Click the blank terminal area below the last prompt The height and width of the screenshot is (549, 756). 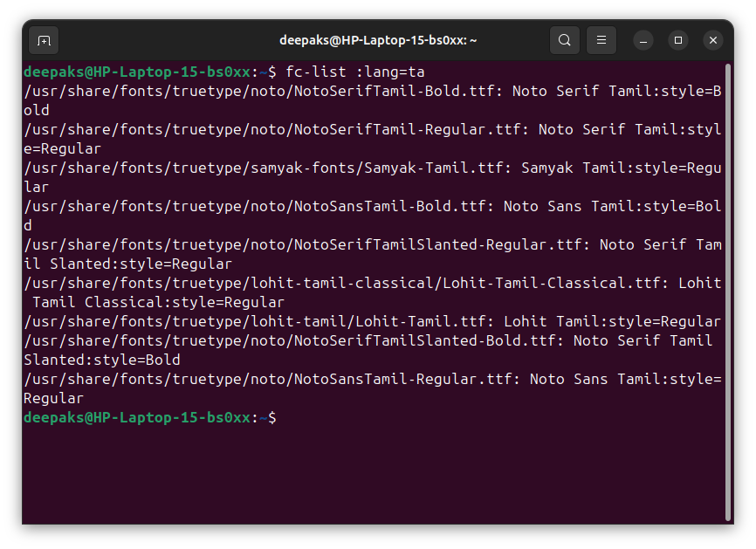pos(374,475)
